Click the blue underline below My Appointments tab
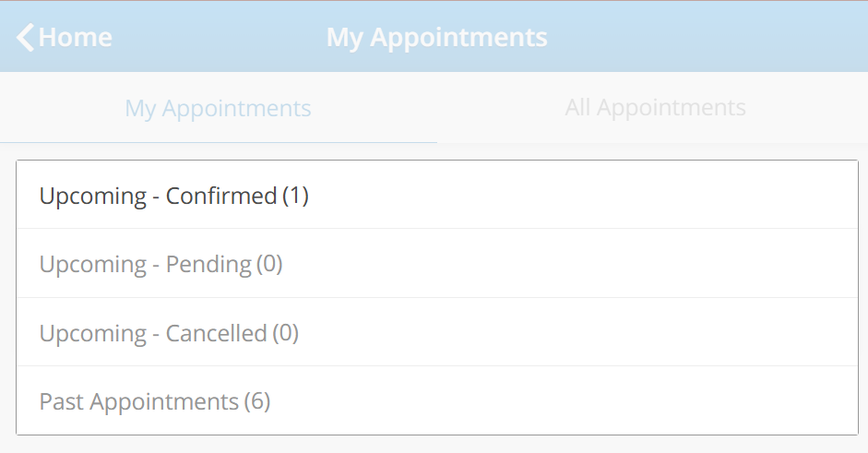868x453 pixels. coord(218,142)
